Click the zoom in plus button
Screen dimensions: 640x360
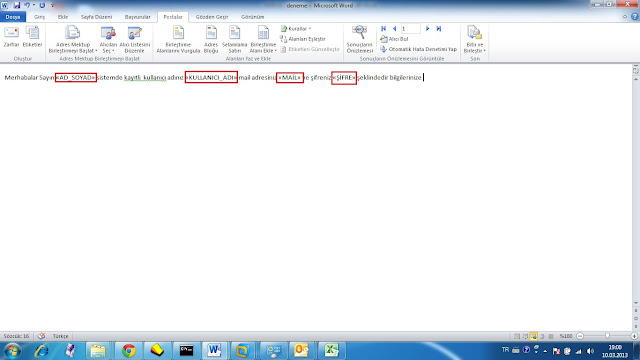[x=634, y=336]
